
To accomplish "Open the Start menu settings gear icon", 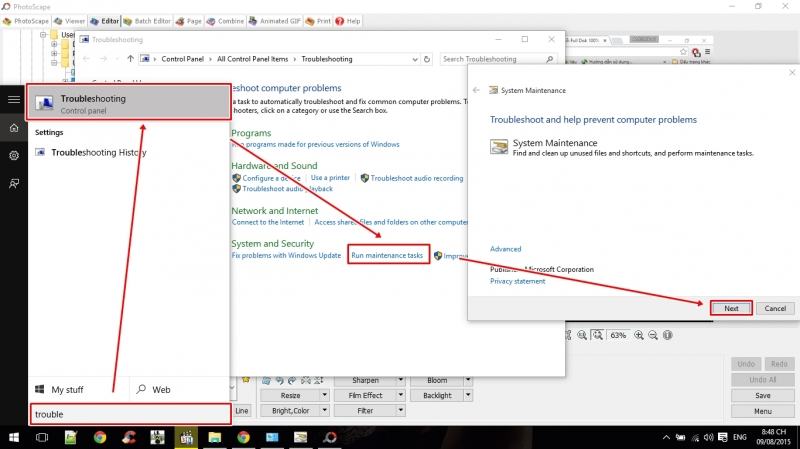I will pyautogui.click(x=14, y=156).
